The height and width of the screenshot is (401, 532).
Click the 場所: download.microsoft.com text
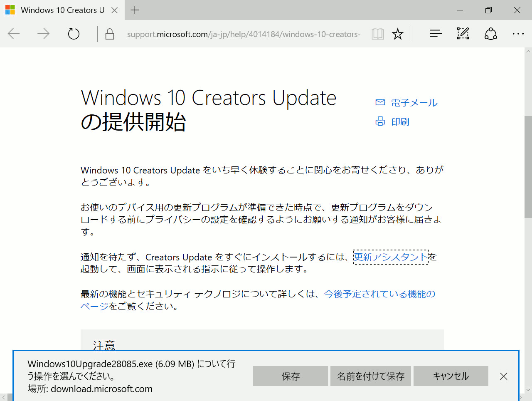[90, 389]
